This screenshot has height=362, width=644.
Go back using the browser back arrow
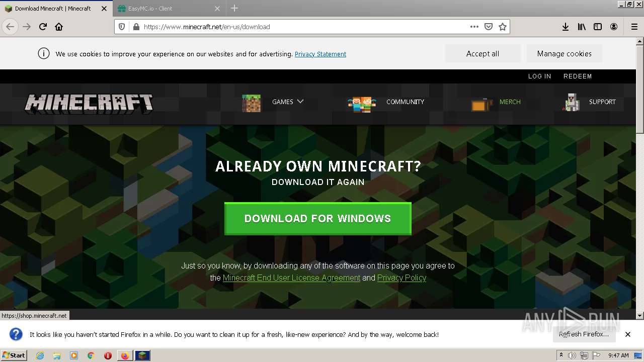point(11,27)
